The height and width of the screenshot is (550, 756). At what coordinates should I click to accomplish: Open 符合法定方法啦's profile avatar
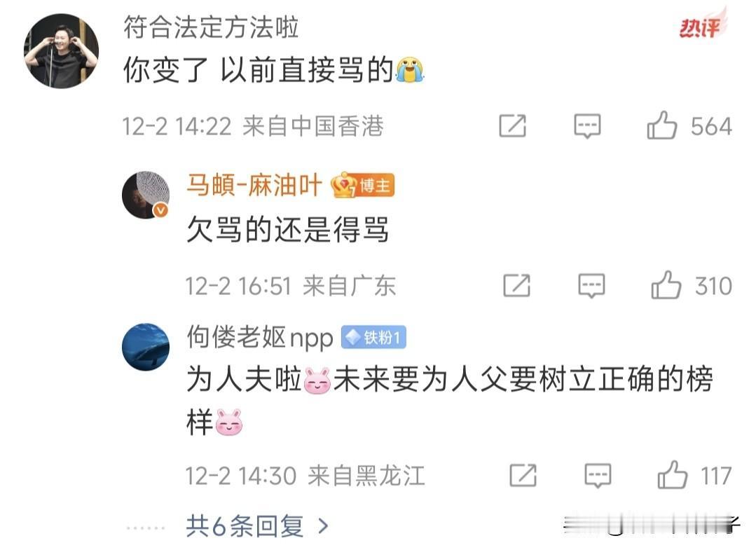click(x=61, y=51)
